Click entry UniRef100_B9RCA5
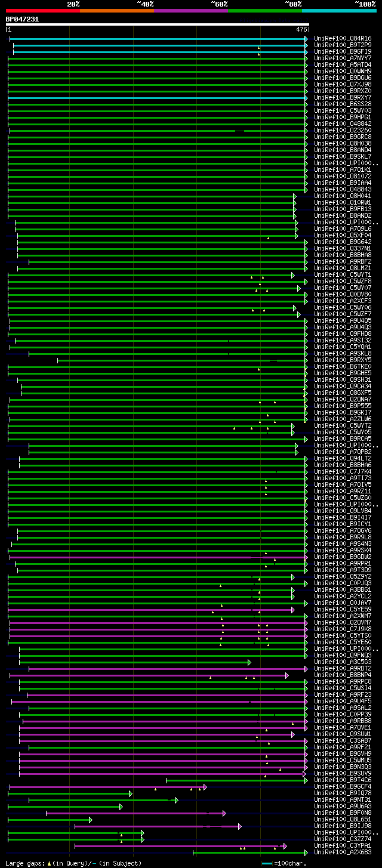382x868 pixels. tap(343, 438)
